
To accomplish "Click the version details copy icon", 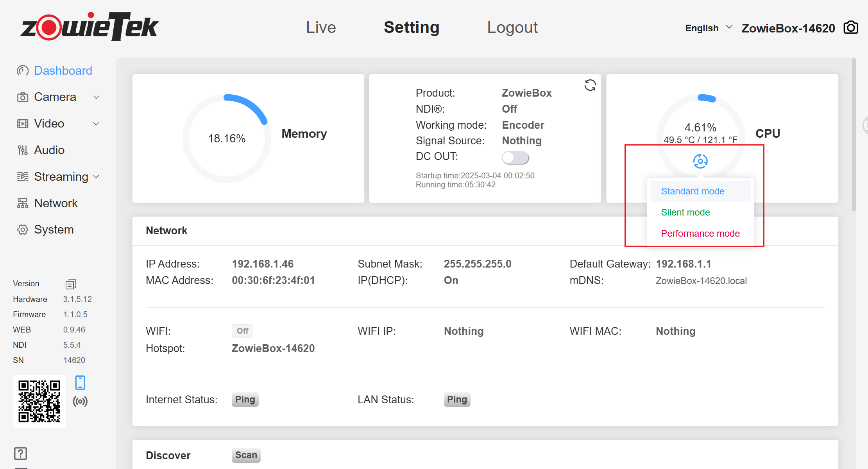I will (71, 284).
